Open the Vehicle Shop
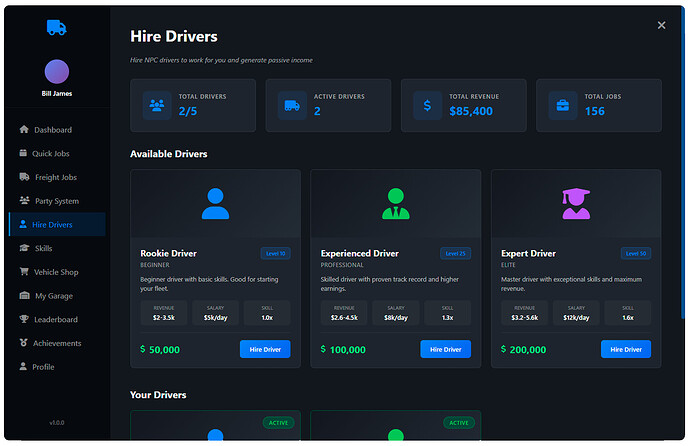 tap(56, 272)
